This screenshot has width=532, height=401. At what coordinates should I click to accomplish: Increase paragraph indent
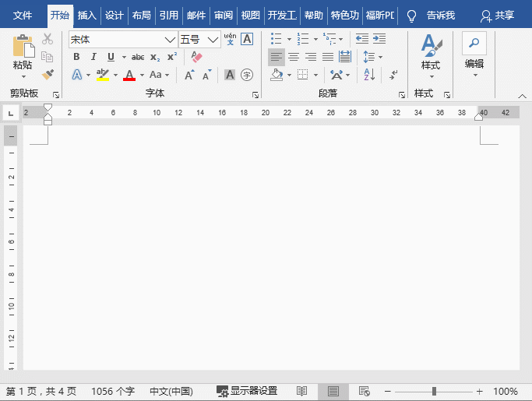tap(379, 39)
